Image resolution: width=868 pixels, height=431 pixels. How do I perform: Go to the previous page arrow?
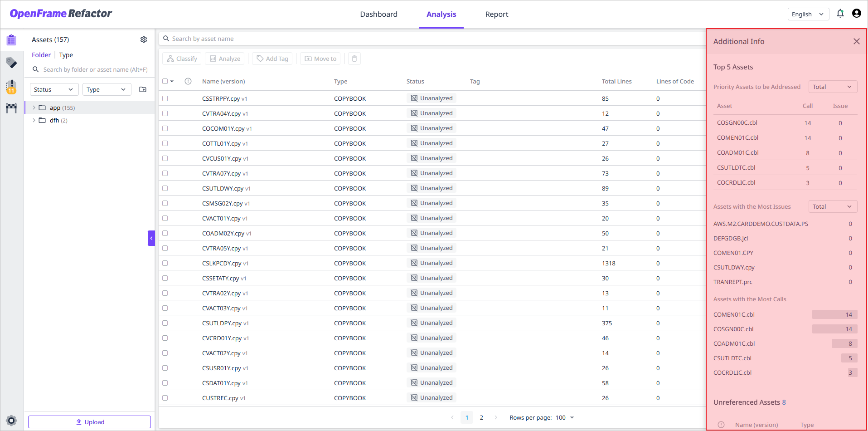452,417
